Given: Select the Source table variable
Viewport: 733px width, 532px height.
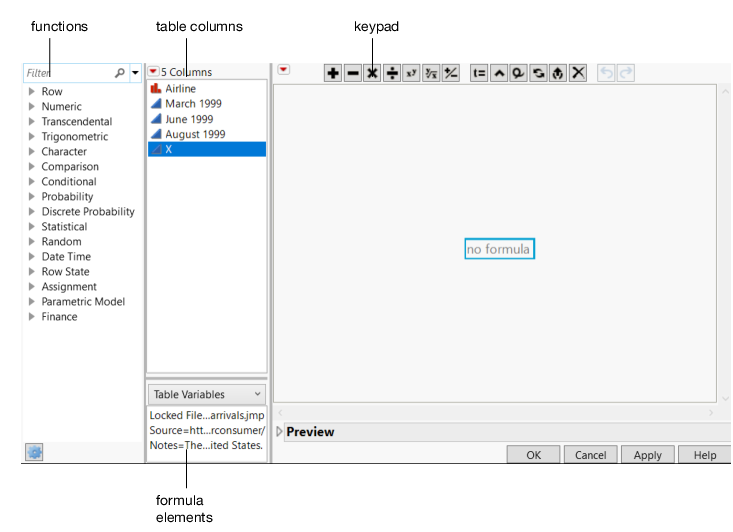Looking at the screenshot, I should point(207,430).
